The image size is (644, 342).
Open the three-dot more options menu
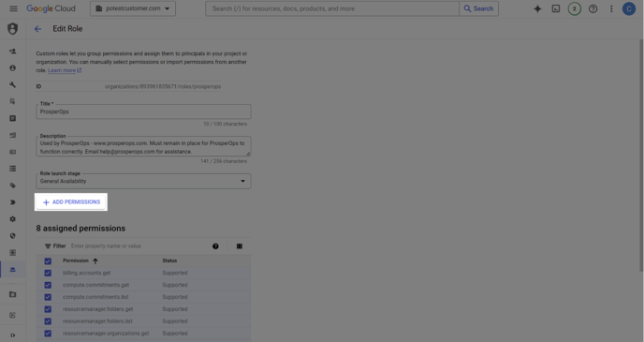(x=611, y=8)
